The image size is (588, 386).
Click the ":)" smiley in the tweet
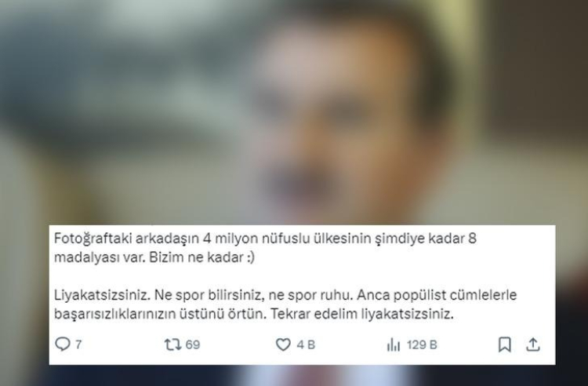coord(250,257)
